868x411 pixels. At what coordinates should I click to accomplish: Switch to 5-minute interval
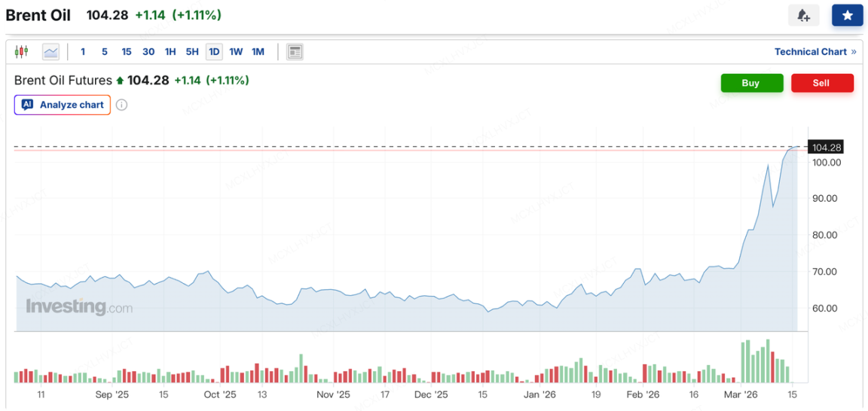pyautogui.click(x=105, y=52)
